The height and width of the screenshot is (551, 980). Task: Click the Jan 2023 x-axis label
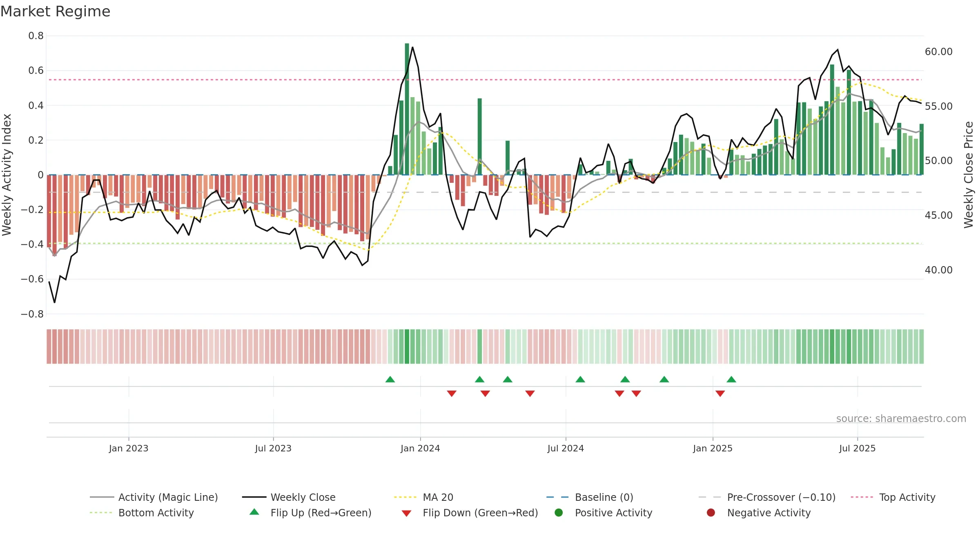[129, 449]
